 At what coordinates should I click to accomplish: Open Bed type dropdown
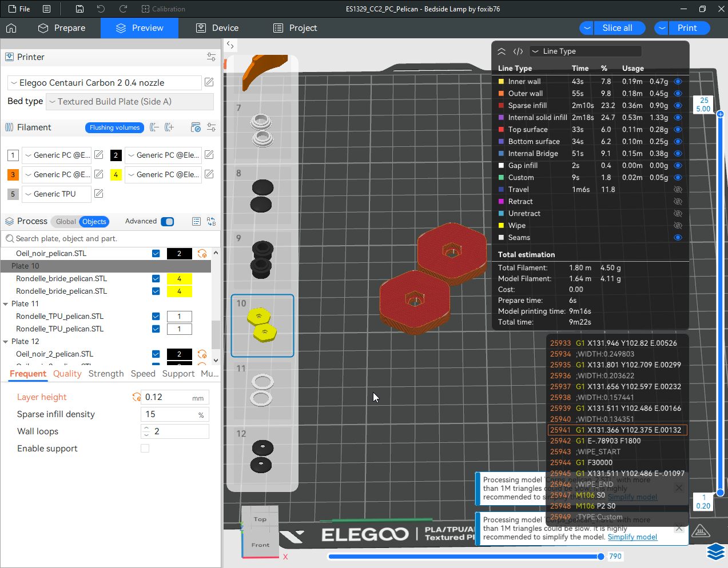tap(130, 102)
